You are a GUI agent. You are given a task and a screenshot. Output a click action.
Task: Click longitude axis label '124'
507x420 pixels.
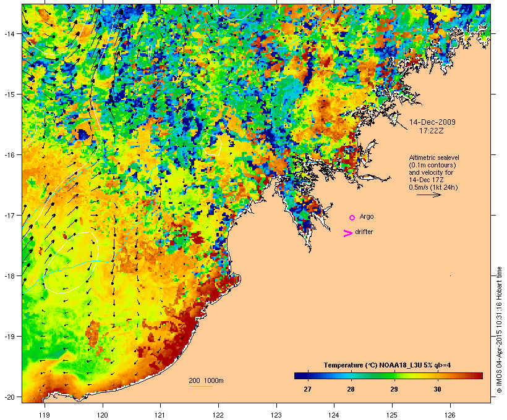[334, 415]
